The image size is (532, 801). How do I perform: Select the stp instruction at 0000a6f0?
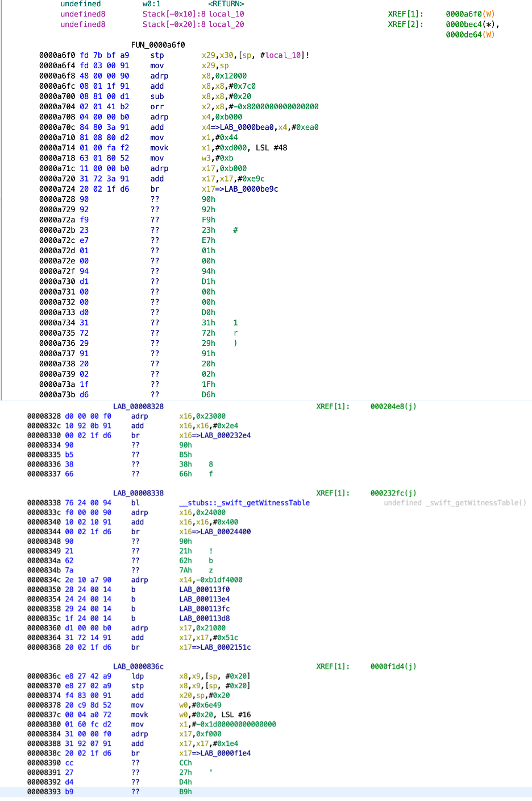tap(157, 55)
